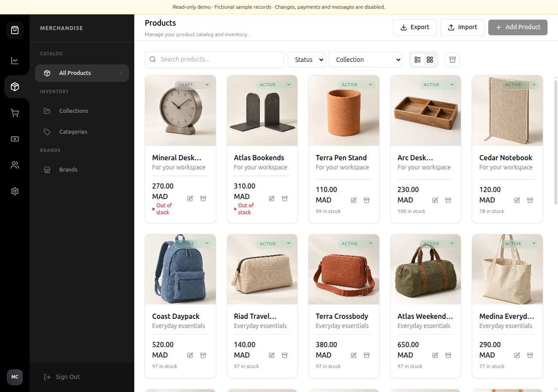Image resolution: width=558 pixels, height=392 pixels.
Task: Edit the Terra Pen Stand product
Action: [354, 200]
